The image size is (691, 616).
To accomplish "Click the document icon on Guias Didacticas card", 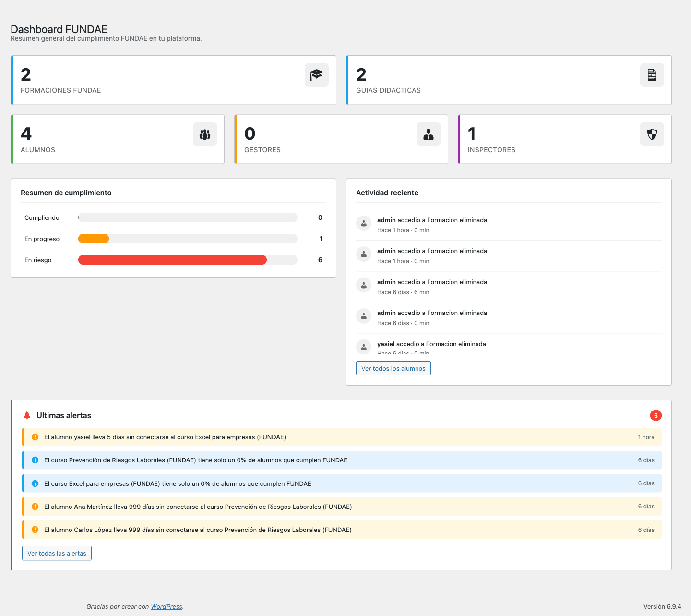I will coord(652,75).
